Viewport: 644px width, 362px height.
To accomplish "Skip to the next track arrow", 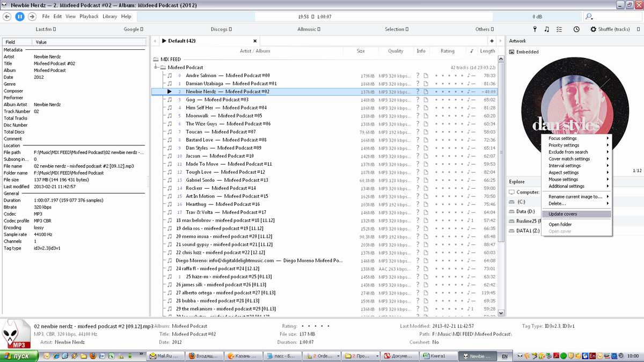I will [x=32, y=17].
